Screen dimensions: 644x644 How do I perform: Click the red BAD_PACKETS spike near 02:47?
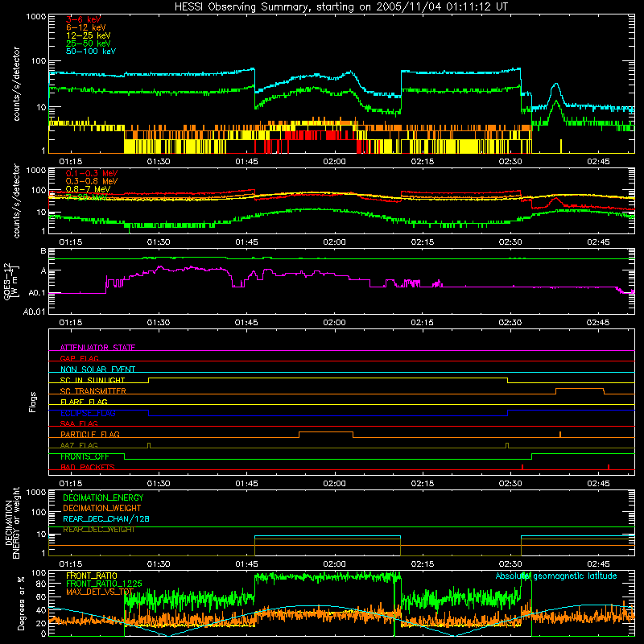click(609, 467)
